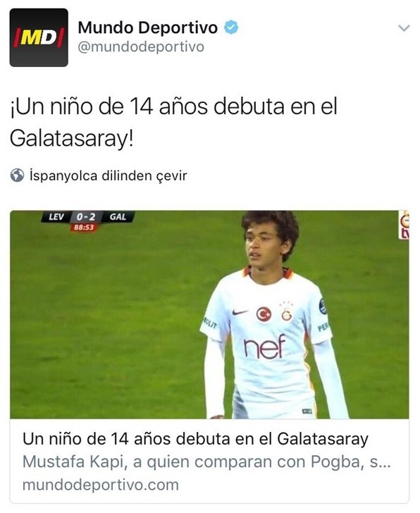Screen dimensions: 420x513
Task: Click the blue verified badge
Action: [x=231, y=27]
